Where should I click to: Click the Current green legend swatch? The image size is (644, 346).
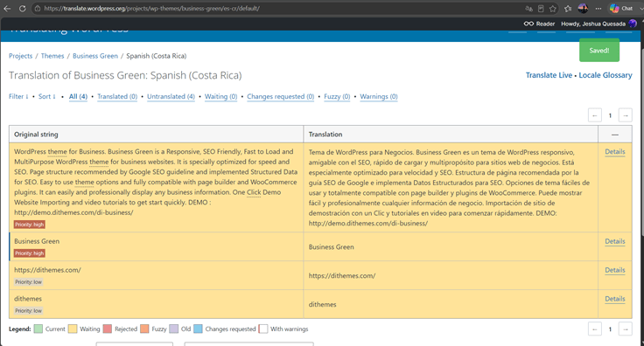coord(38,329)
